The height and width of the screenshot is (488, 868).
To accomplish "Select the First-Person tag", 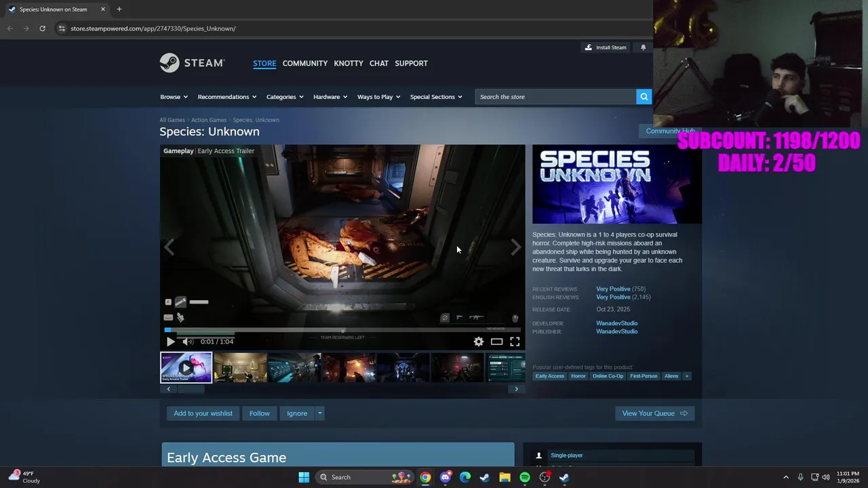I will 644,376.
